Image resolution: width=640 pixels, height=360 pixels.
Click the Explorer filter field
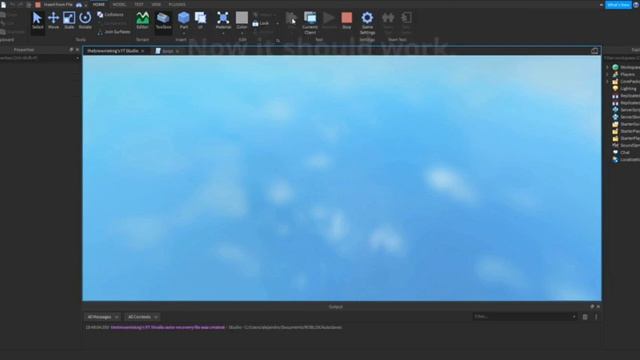pos(622,58)
